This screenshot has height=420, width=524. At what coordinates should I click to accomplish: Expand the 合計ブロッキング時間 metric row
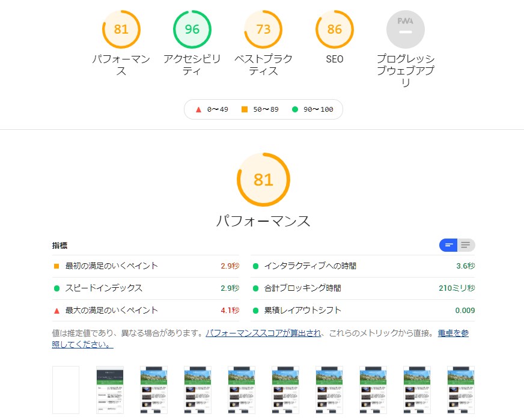[x=362, y=288]
